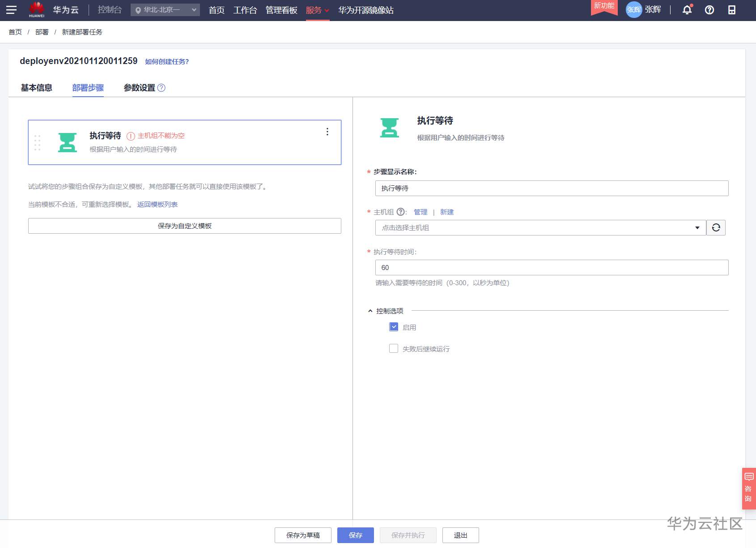This screenshot has height=548, width=756.
Task: Click the drag handle on 执行等待 step
Action: pos(38,142)
